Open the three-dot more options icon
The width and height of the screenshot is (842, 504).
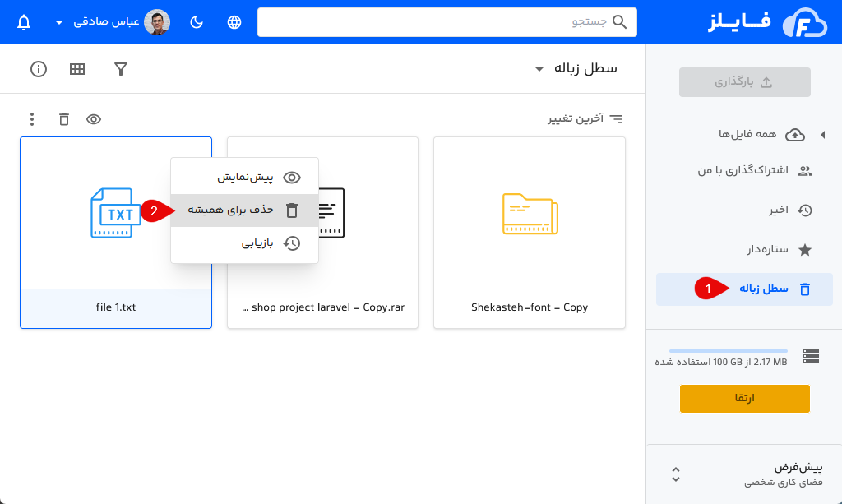pyautogui.click(x=31, y=119)
